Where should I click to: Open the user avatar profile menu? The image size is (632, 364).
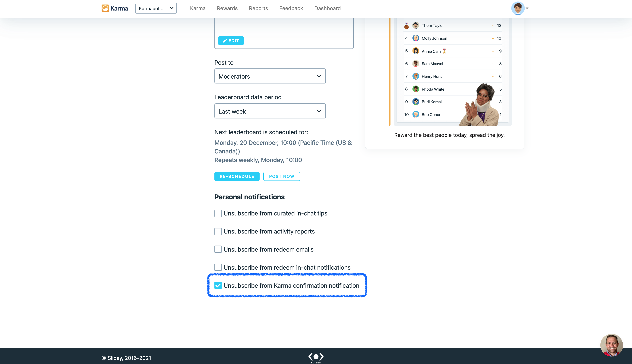click(518, 8)
